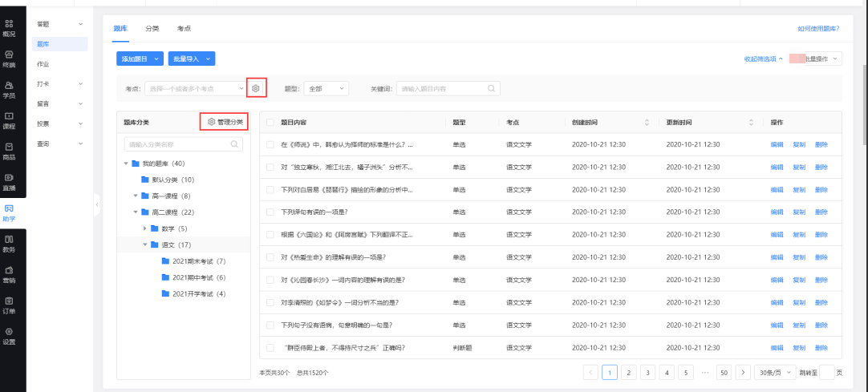Screen dimensions: 868x392
Task: Click the search icon in 关键词 field
Action: [491, 88]
